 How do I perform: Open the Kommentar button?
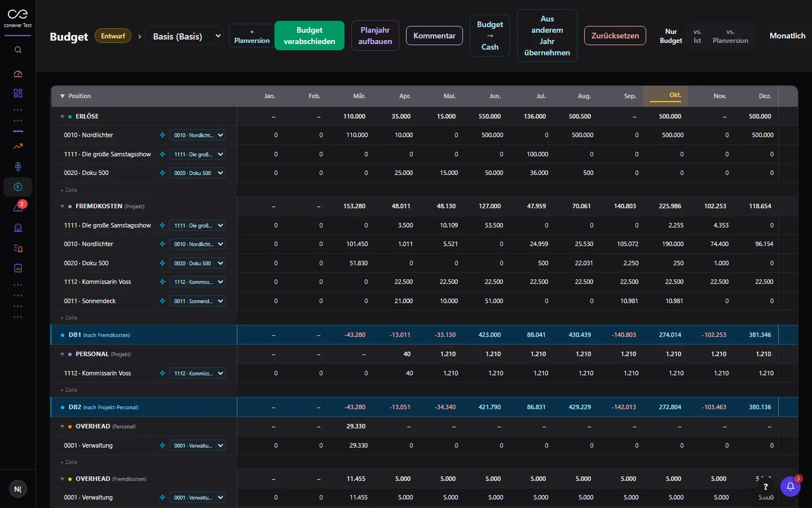pyautogui.click(x=434, y=36)
